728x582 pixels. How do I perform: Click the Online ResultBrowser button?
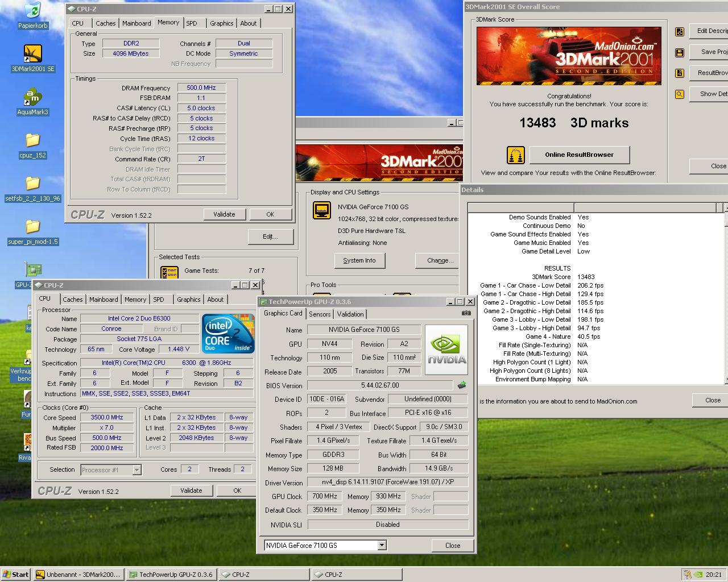(x=579, y=155)
